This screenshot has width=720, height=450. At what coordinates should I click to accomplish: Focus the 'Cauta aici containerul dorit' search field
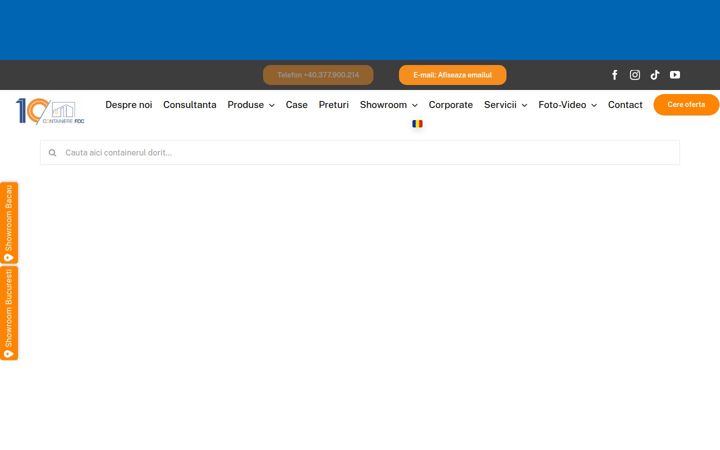click(x=360, y=152)
